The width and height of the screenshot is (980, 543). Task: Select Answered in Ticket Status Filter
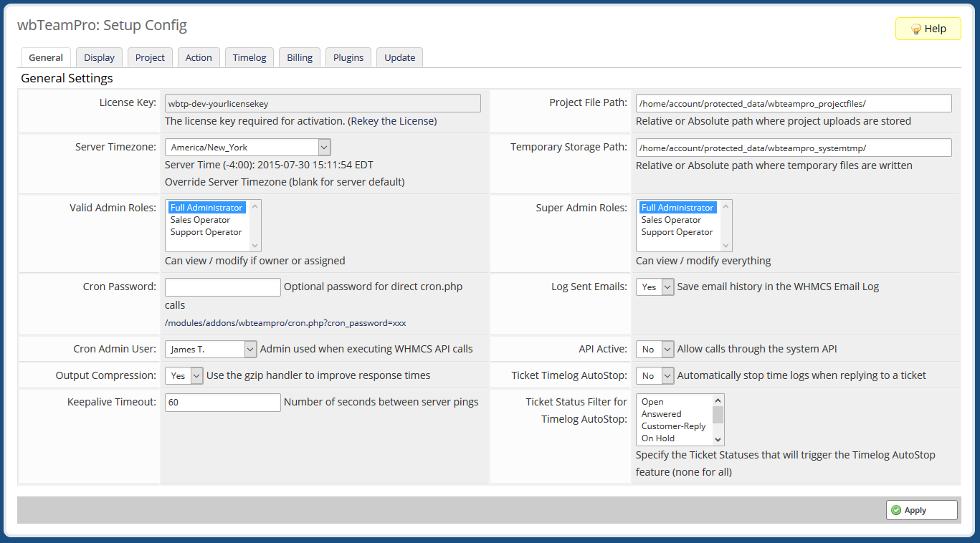(x=663, y=413)
